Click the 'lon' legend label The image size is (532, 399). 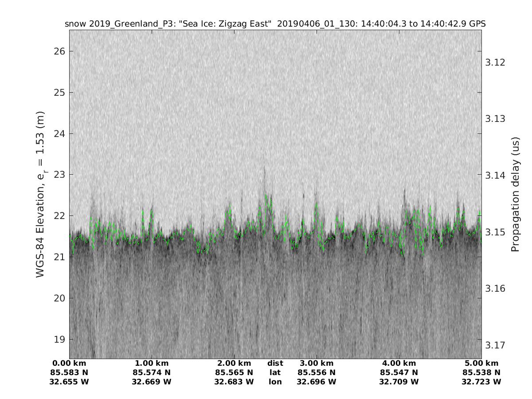(x=275, y=382)
